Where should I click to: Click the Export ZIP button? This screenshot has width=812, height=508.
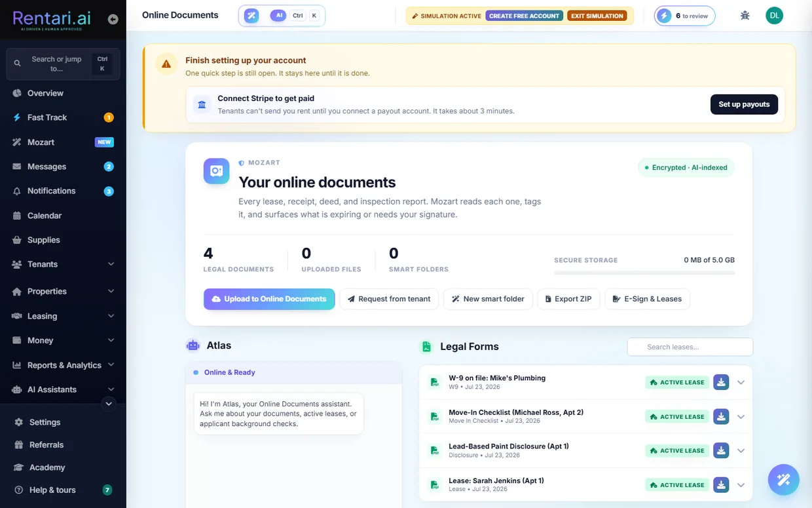[568, 299]
